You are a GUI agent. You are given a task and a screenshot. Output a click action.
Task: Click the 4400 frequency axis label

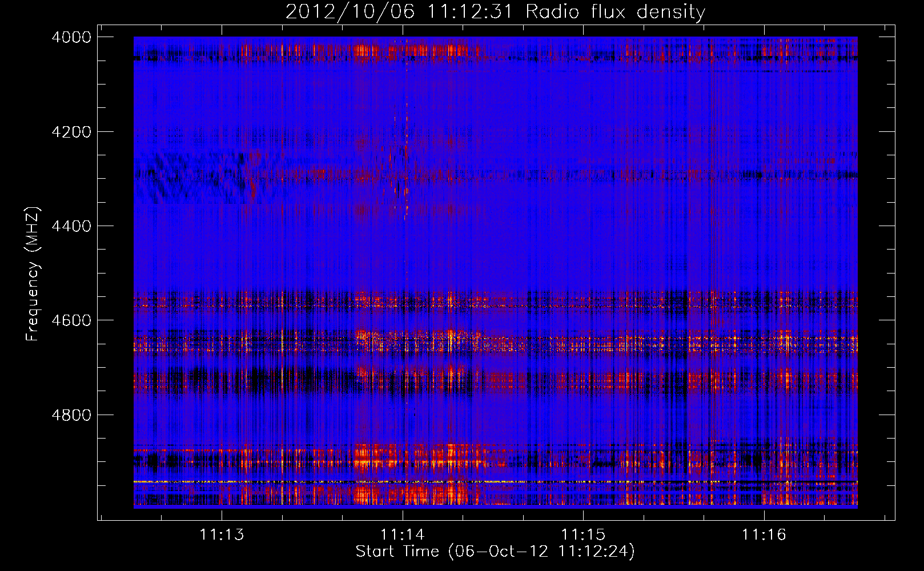71,226
